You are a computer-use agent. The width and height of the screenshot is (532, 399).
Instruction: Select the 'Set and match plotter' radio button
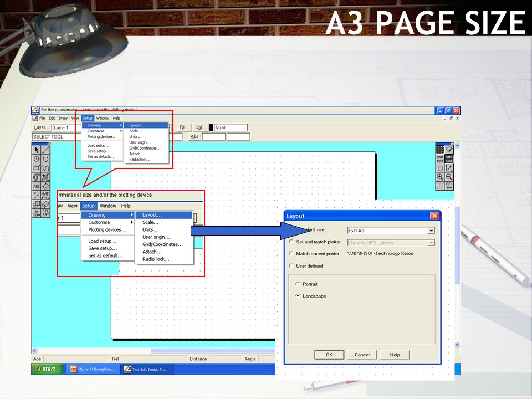coord(291,242)
